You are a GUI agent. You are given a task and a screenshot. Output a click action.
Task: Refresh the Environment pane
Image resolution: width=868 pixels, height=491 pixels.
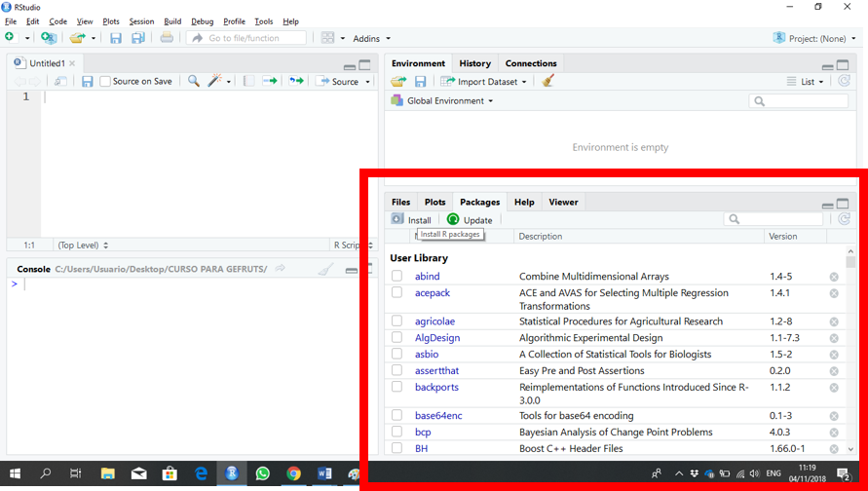(844, 82)
